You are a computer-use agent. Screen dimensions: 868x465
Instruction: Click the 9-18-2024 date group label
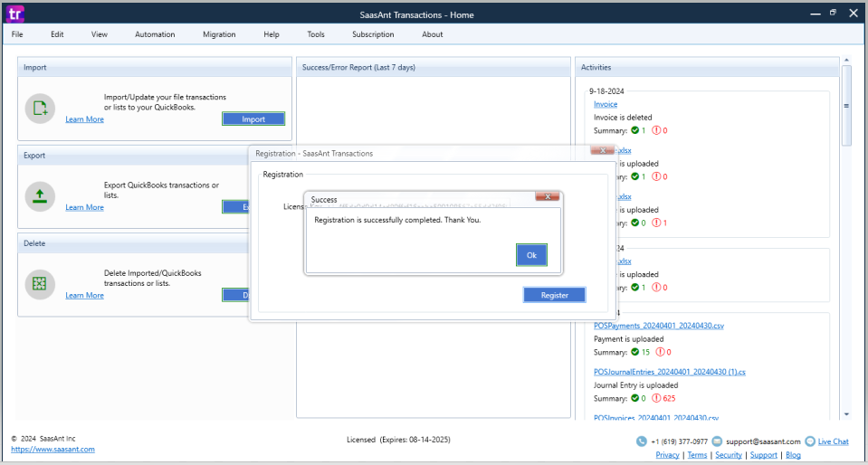[606, 91]
